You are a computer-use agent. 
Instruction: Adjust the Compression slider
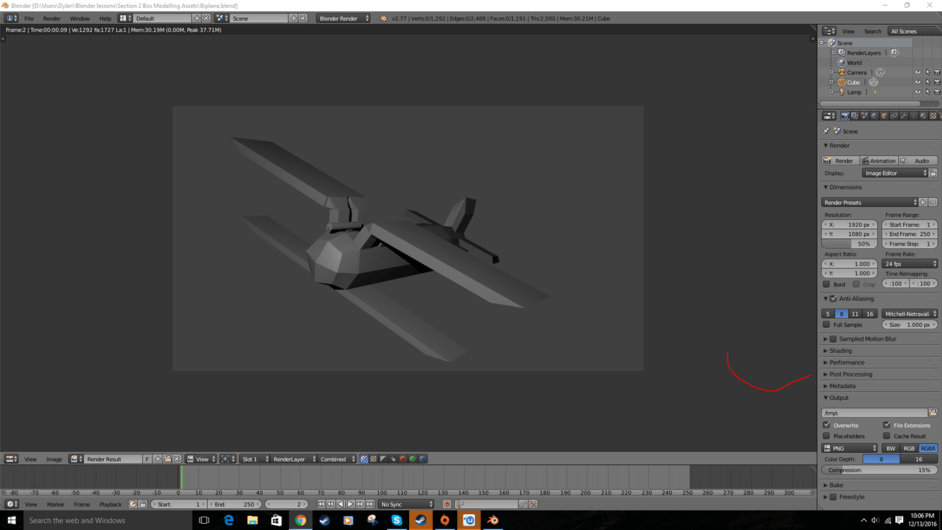[879, 470]
